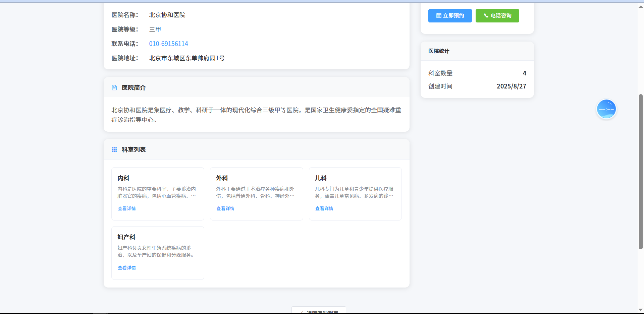Click the 科室数量 value 4
Image resolution: width=644 pixels, height=314 pixels.
coord(525,73)
